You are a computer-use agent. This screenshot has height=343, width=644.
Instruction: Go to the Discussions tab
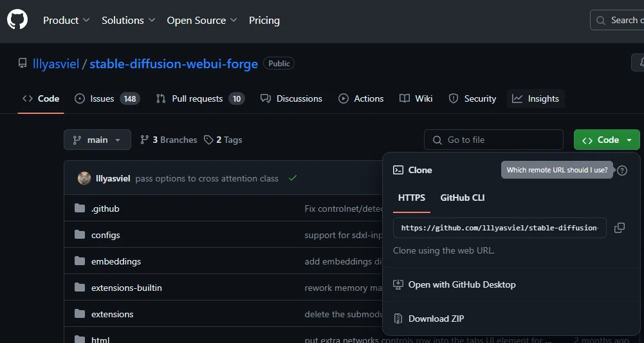click(291, 98)
